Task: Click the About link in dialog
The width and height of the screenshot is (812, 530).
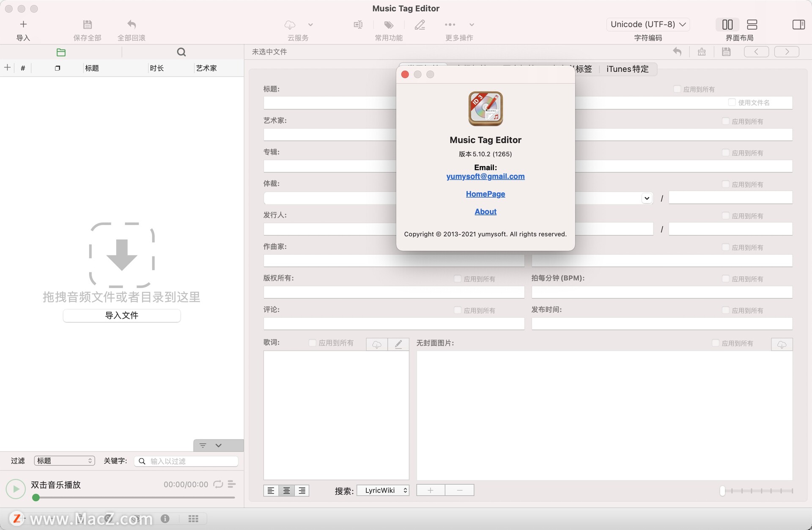Action: 485,211
